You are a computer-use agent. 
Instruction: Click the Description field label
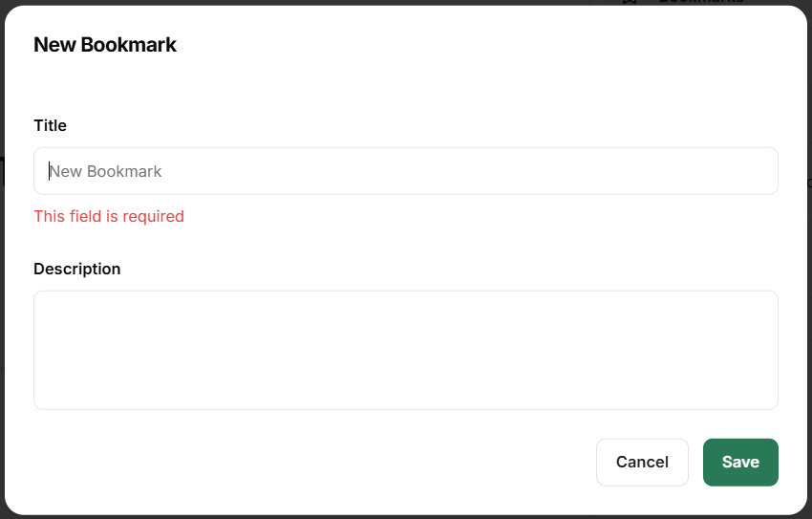pos(77,269)
